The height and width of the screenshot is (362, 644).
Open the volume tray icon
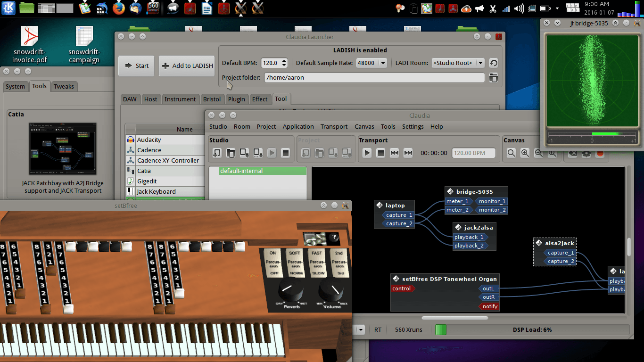[x=519, y=8]
